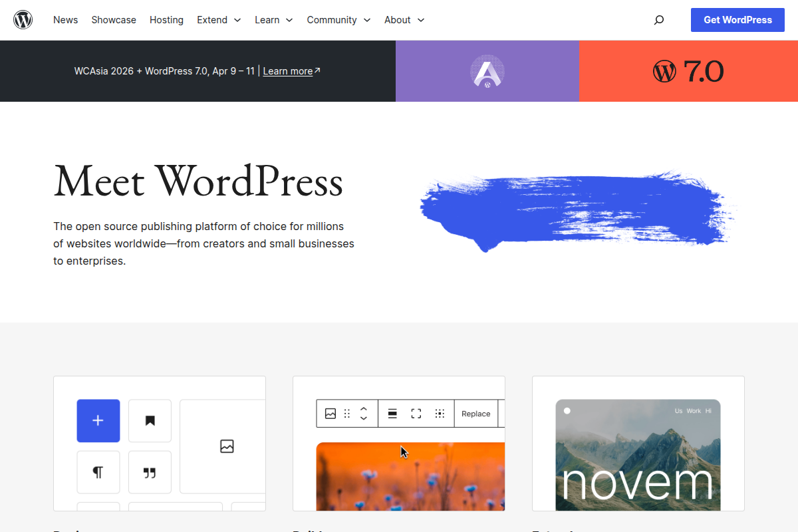798x532 pixels.
Task: Click the drag handle in the block toolbar
Action: click(346, 413)
